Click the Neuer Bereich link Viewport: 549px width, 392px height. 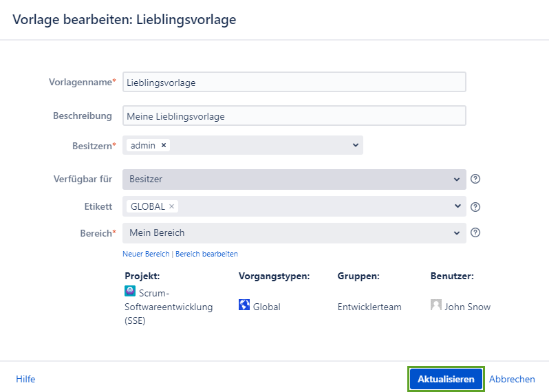(146, 254)
